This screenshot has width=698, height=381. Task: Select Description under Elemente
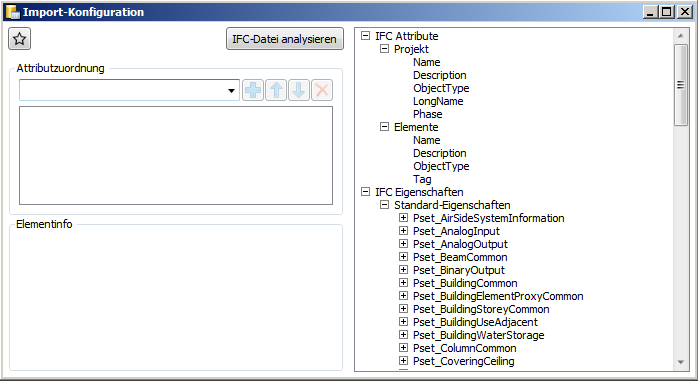[440, 153]
